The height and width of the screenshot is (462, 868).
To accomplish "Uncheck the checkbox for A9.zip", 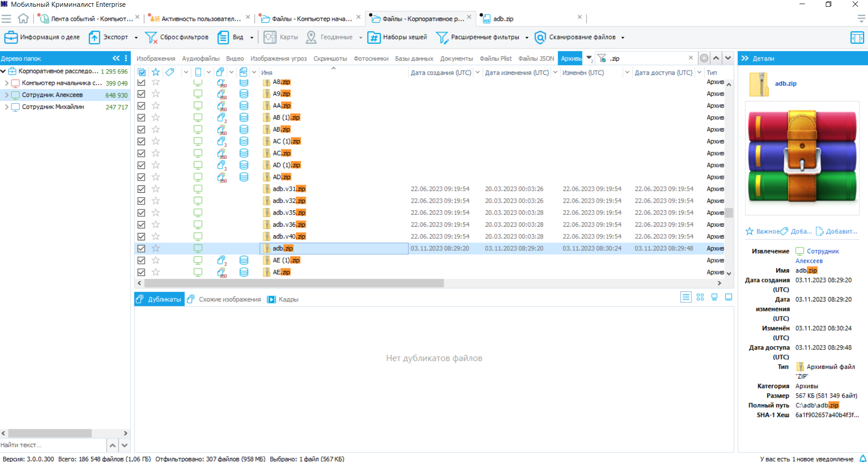I will click(x=142, y=94).
